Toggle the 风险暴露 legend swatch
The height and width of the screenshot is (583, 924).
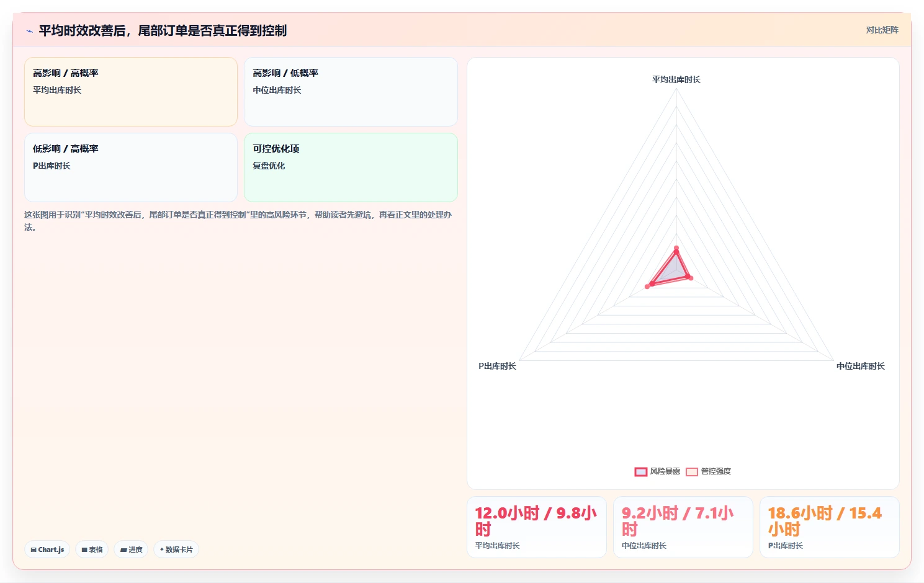[x=641, y=471]
